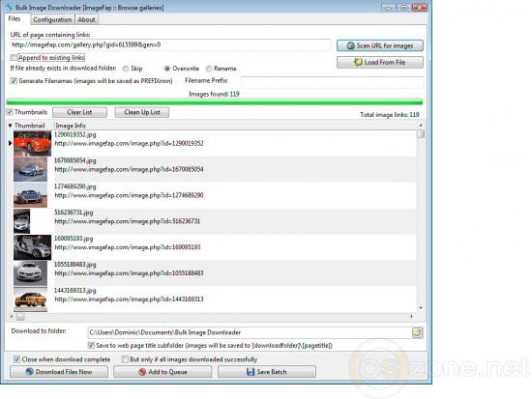The height and width of the screenshot is (399, 532).
Task: Click the row selector arrow for first image
Action: (x=11, y=143)
